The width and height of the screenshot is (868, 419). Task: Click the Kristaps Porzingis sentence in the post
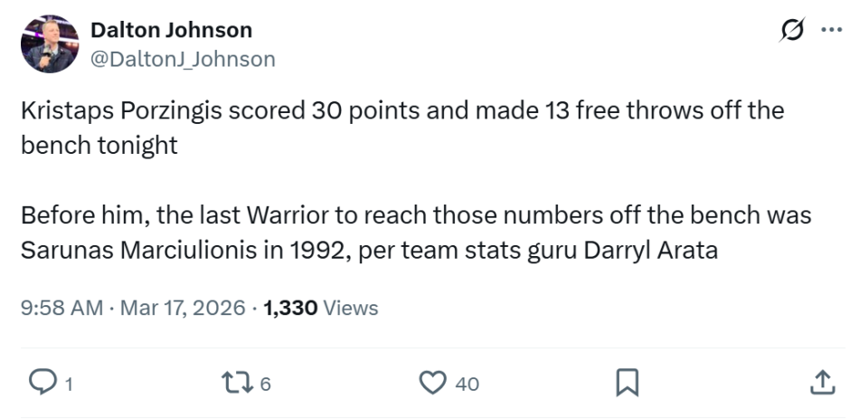pos(402,111)
